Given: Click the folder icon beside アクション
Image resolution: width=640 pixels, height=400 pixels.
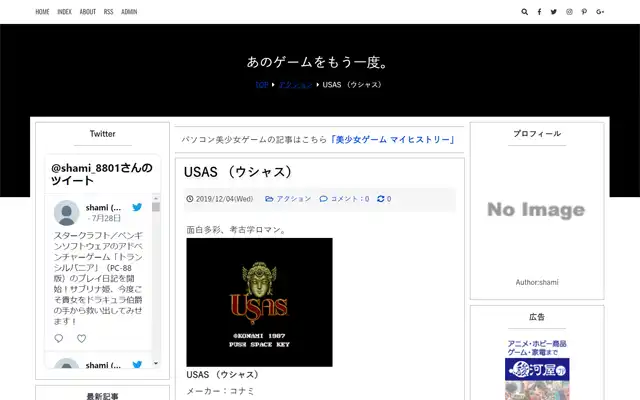Looking at the screenshot, I should point(269,199).
